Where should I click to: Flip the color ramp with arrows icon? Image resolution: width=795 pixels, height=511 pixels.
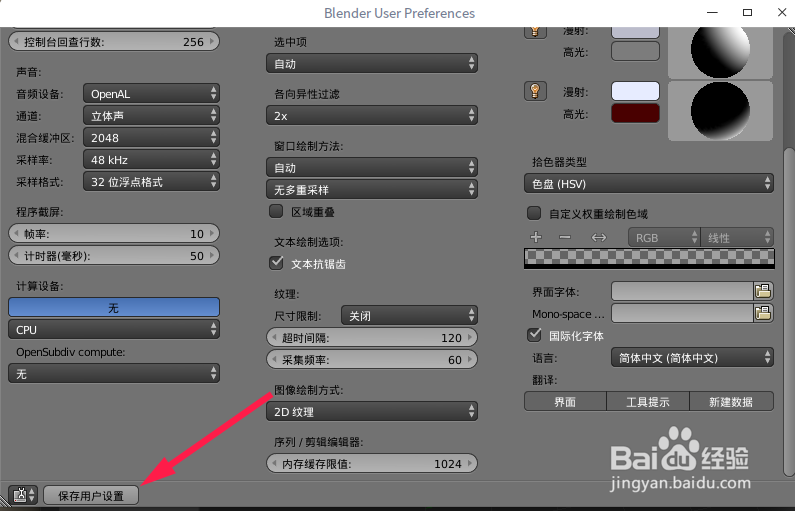tap(599, 237)
